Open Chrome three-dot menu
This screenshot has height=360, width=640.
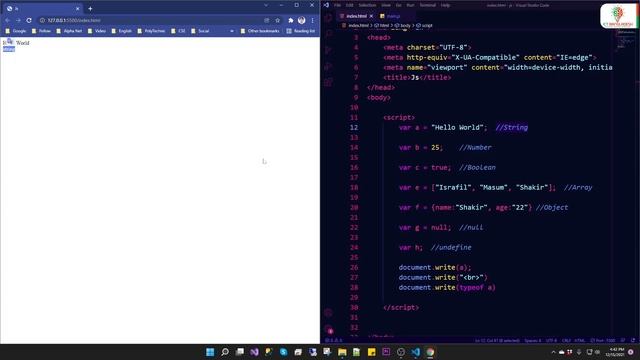tap(312, 20)
